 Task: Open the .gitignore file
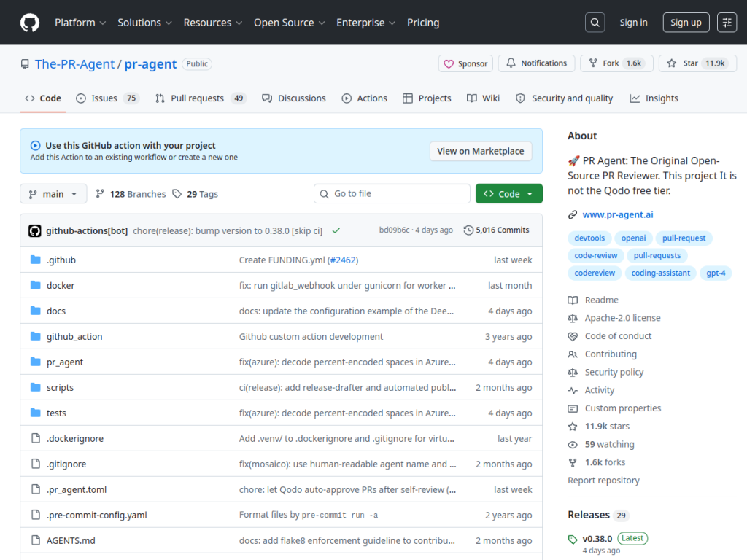point(66,464)
